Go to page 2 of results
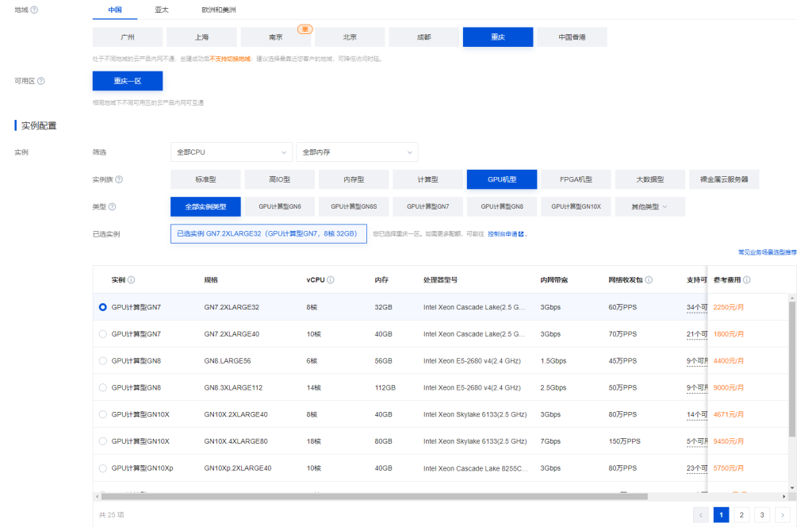Screen dimensions: 812x527 click(x=741, y=515)
